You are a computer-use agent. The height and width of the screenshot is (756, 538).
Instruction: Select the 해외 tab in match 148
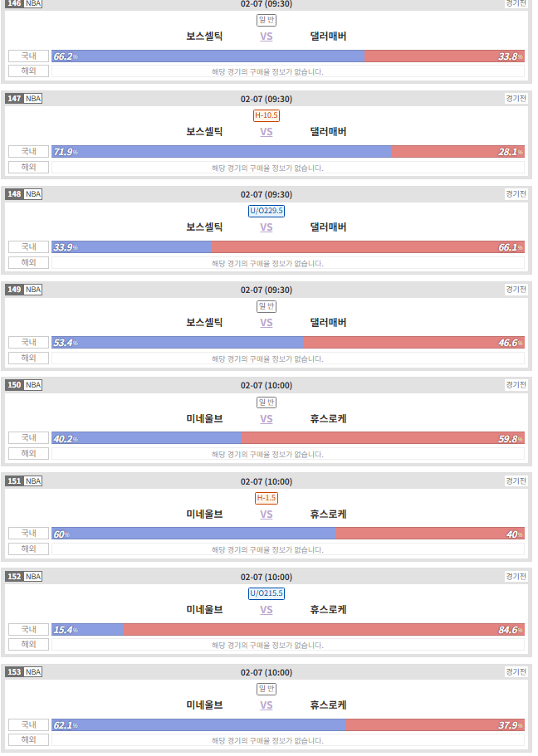28,262
